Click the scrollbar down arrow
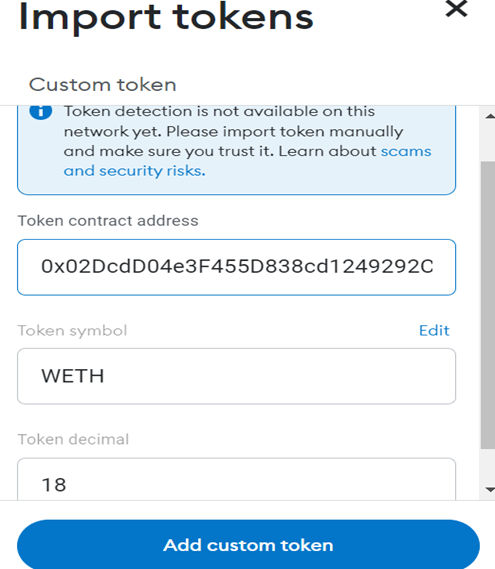 (490, 490)
